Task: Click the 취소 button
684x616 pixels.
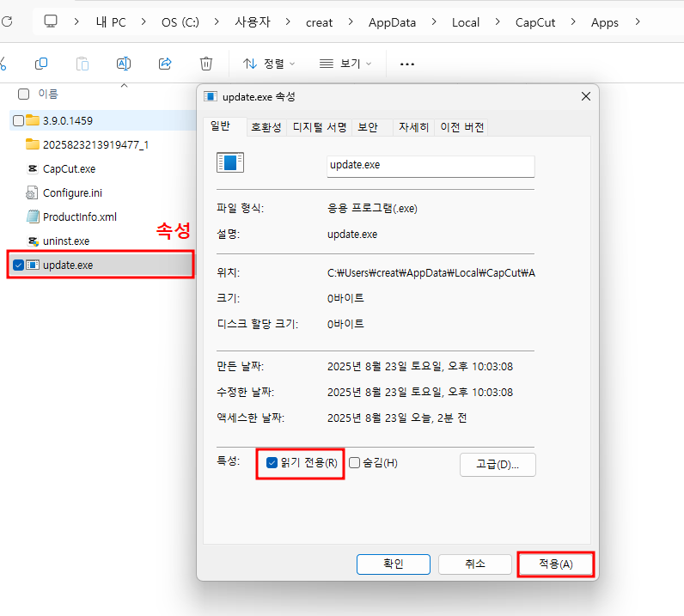Action: 474,564
